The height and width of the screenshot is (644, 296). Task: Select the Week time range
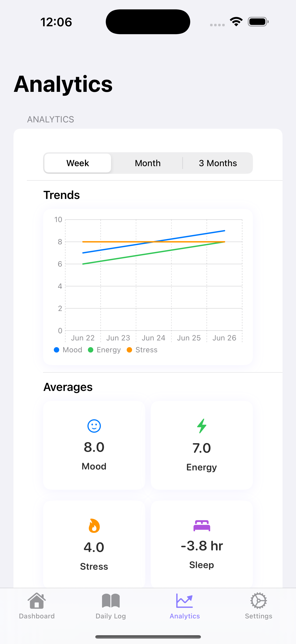pyautogui.click(x=78, y=163)
